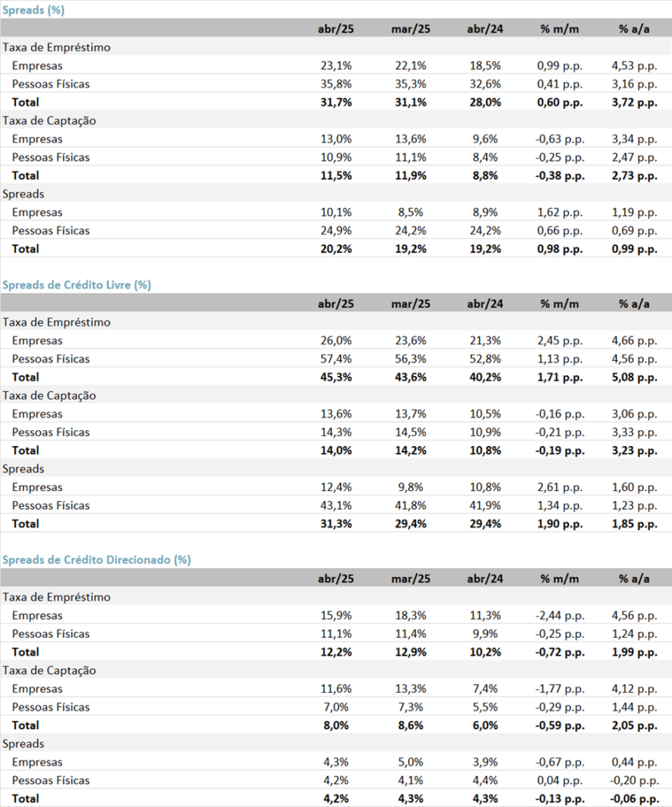This screenshot has height=807, width=672.
Task: Click the "Spreads (%)" table title
Action: [34, 10]
